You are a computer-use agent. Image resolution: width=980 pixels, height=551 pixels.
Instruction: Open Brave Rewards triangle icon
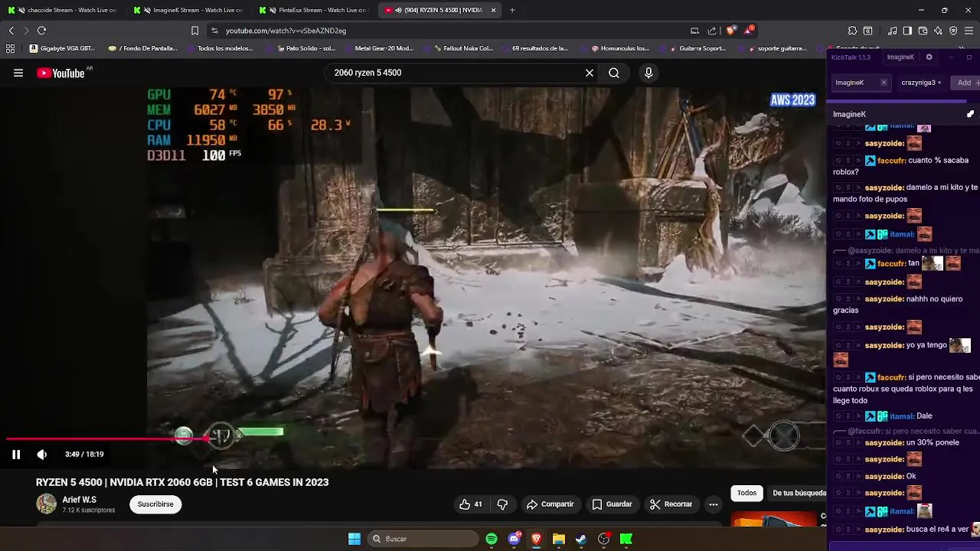coord(748,31)
